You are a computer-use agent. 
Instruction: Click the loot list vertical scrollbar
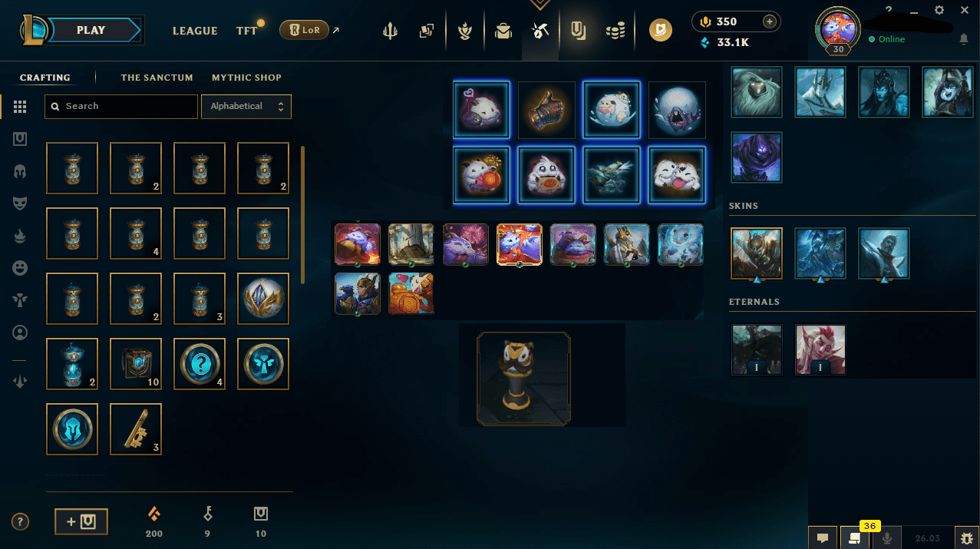303,215
